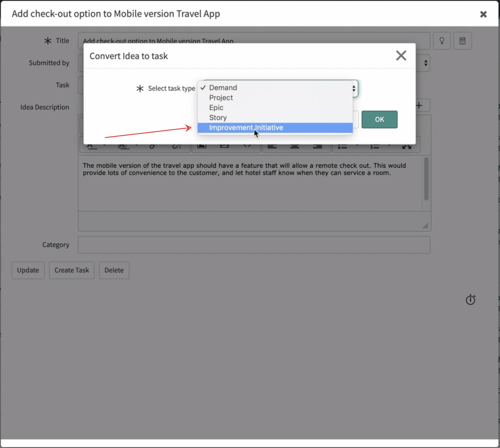Viewport: 500px width, 448px height.
Task: Select the insert image icon
Action: pos(201,146)
